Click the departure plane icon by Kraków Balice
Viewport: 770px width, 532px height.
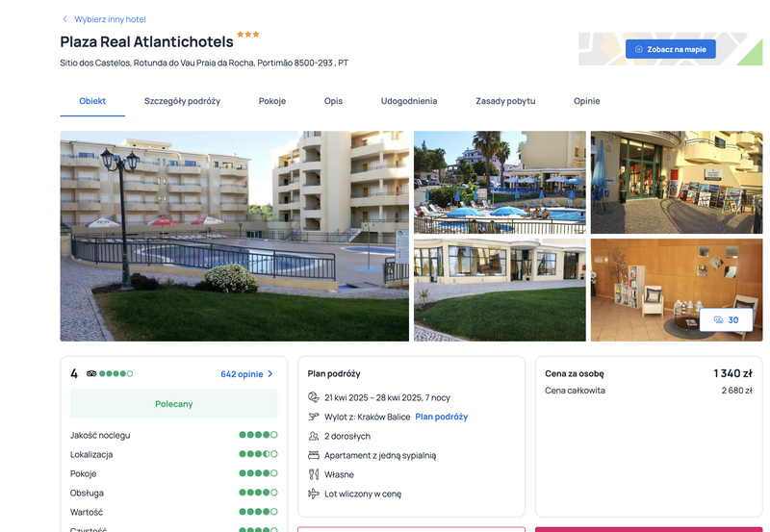click(314, 417)
